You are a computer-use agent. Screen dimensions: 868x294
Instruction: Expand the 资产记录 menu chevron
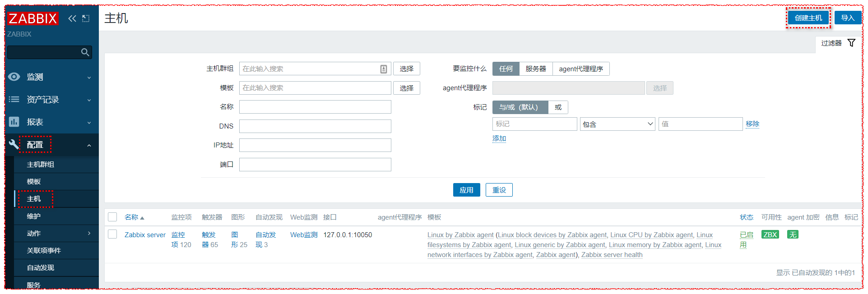click(89, 100)
